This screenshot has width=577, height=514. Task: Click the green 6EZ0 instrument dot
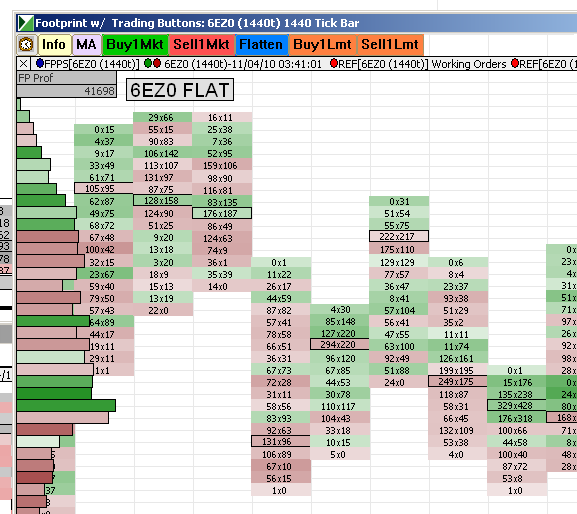[148, 63]
